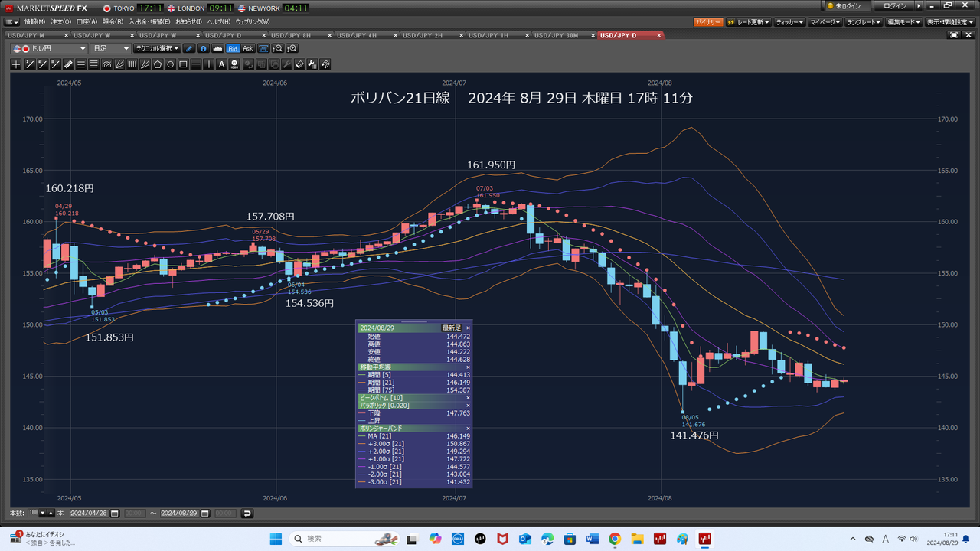Open the テクニカル選択 dropdown
This screenshot has width=980, height=551.
click(x=158, y=48)
